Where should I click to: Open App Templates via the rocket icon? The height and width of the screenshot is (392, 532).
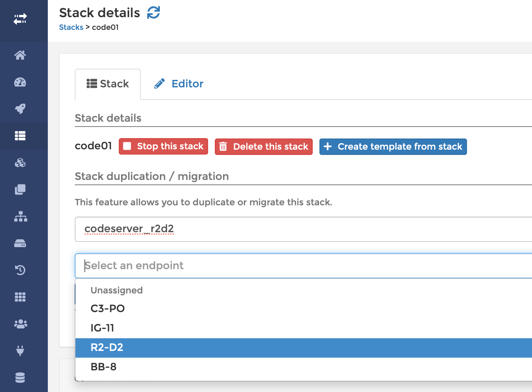(x=20, y=109)
